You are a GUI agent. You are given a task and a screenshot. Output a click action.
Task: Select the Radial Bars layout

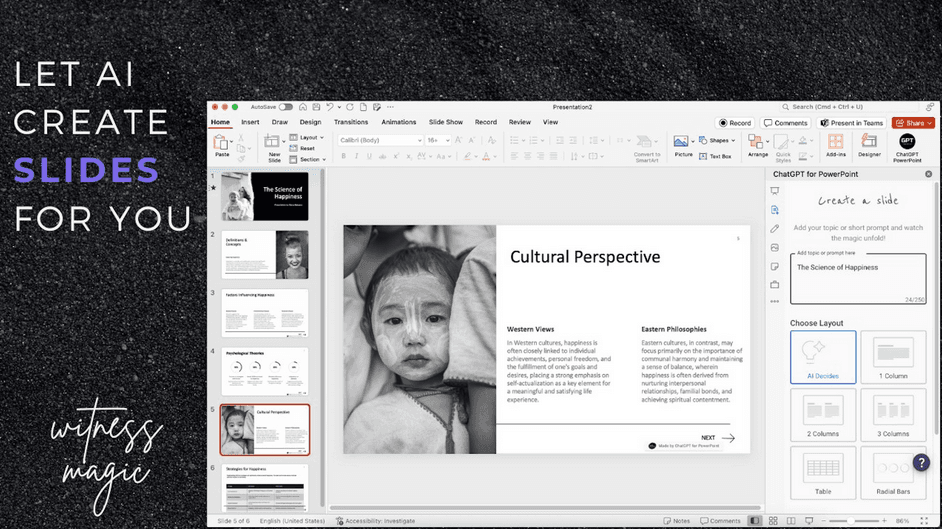pyautogui.click(x=893, y=472)
